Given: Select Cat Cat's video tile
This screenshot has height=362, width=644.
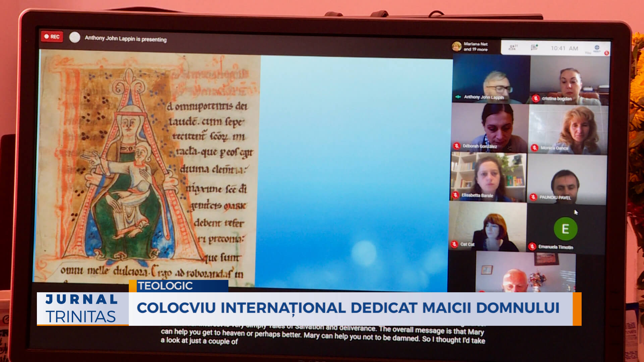Looking at the screenshot, I should 487,226.
